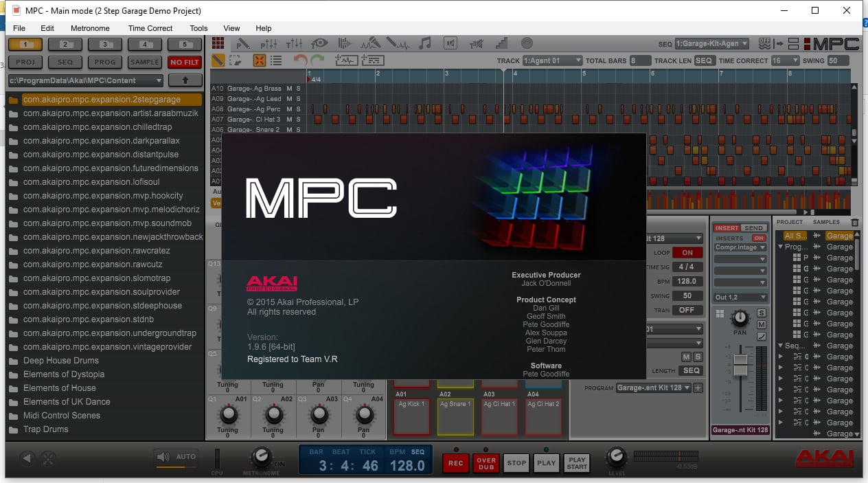Image resolution: width=868 pixels, height=483 pixels.
Task: Open Next Sequence mode icon
Action: 345,43
